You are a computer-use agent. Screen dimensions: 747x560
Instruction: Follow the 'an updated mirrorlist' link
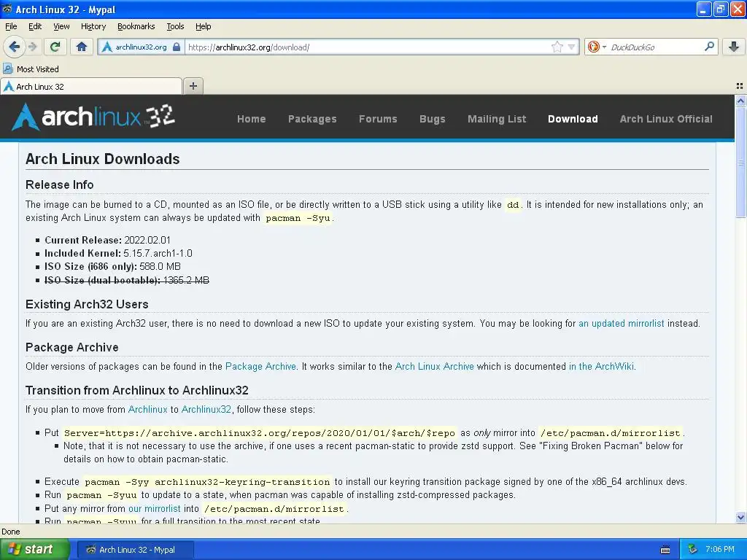pyautogui.click(x=621, y=323)
